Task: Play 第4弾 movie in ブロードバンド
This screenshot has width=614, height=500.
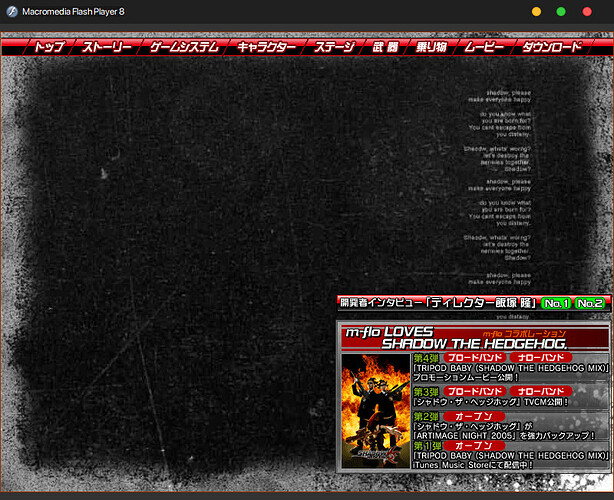Action: pyautogui.click(x=475, y=357)
